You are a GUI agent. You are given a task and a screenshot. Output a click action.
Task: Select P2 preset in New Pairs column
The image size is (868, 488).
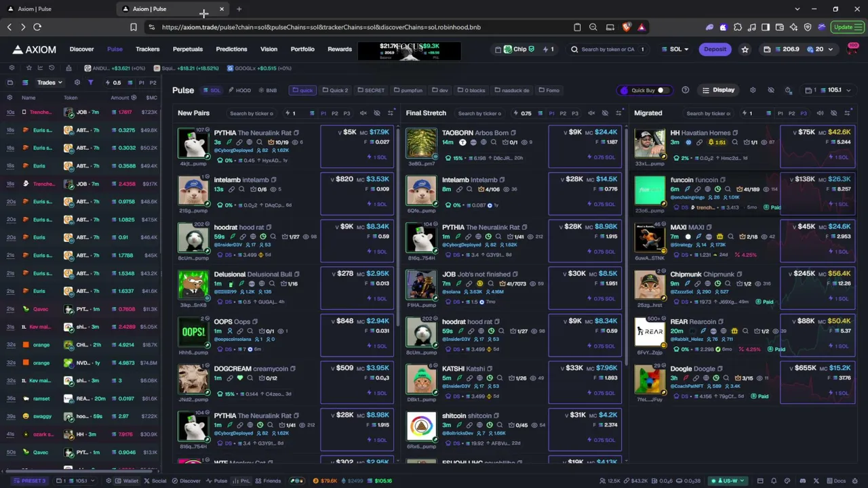point(335,113)
